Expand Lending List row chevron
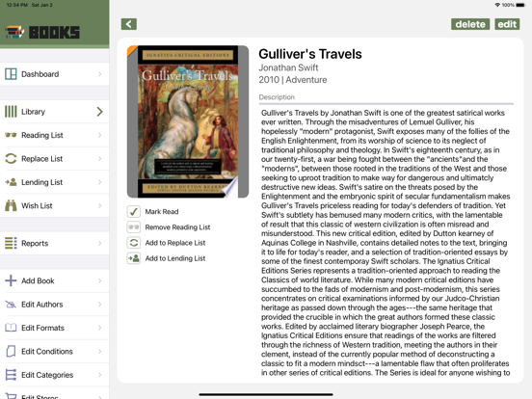532x399 pixels. (x=100, y=182)
